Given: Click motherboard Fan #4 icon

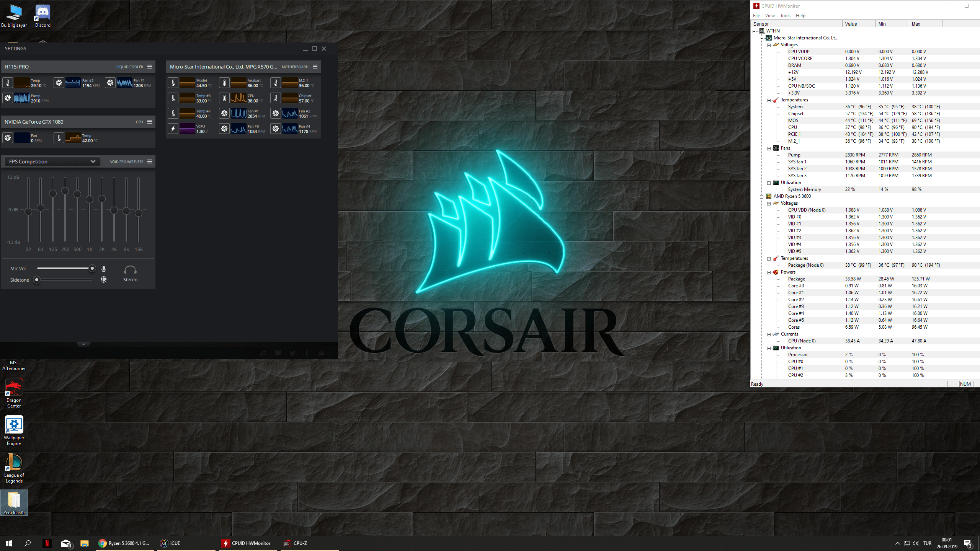Looking at the screenshot, I should tap(276, 129).
